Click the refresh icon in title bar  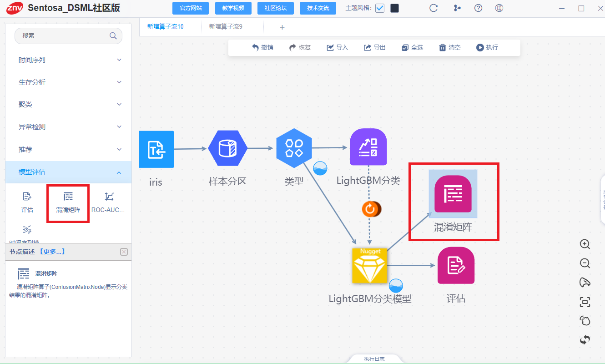tap(434, 8)
